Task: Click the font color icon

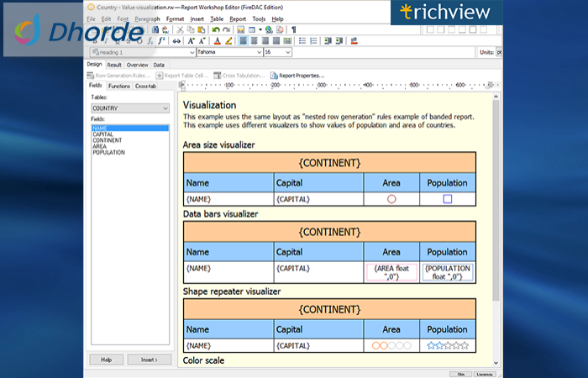Action: [x=217, y=41]
